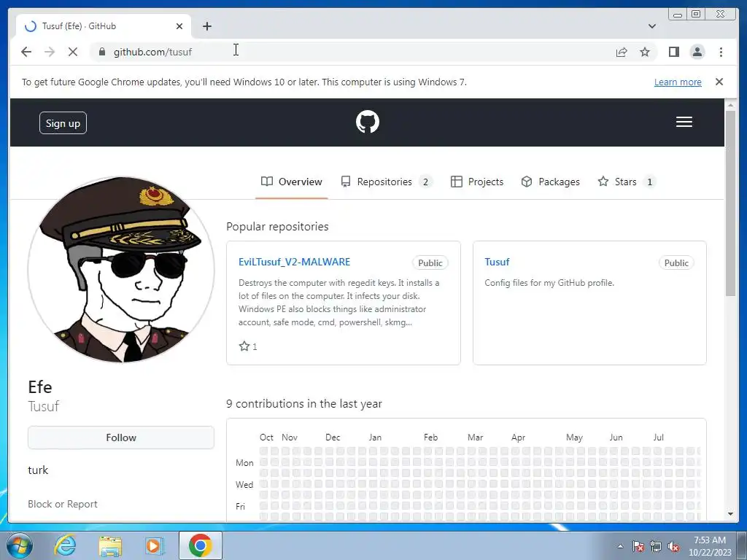The height and width of the screenshot is (560, 747).
Task: Open Chrome's three-dot menu
Action: click(x=721, y=52)
